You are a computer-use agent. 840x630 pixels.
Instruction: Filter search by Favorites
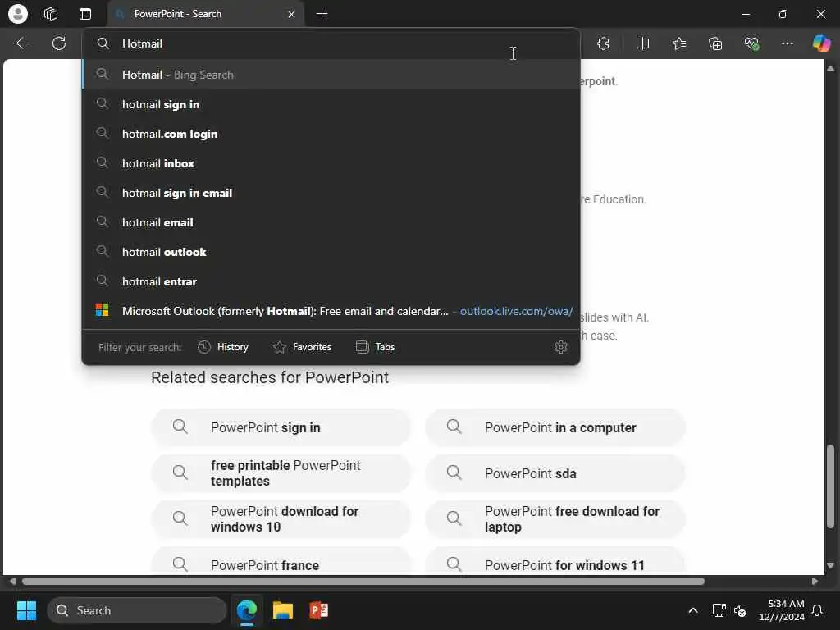coord(303,347)
